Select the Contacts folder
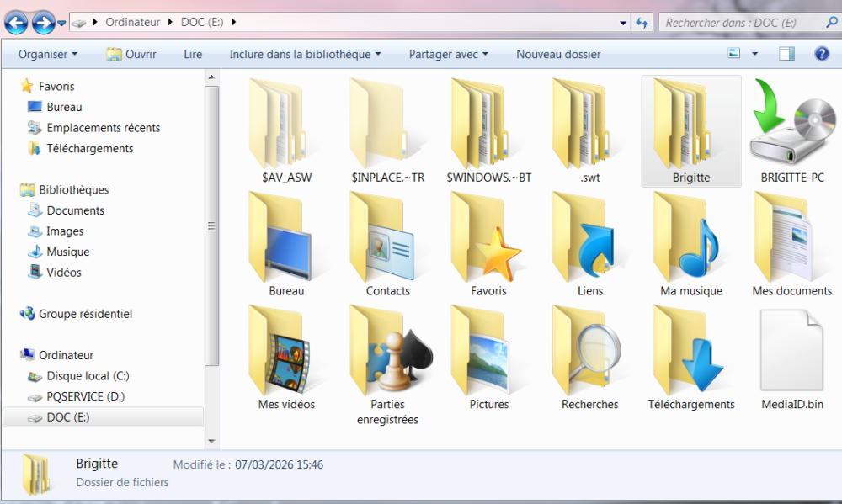Image resolution: width=842 pixels, height=504 pixels. point(387,244)
